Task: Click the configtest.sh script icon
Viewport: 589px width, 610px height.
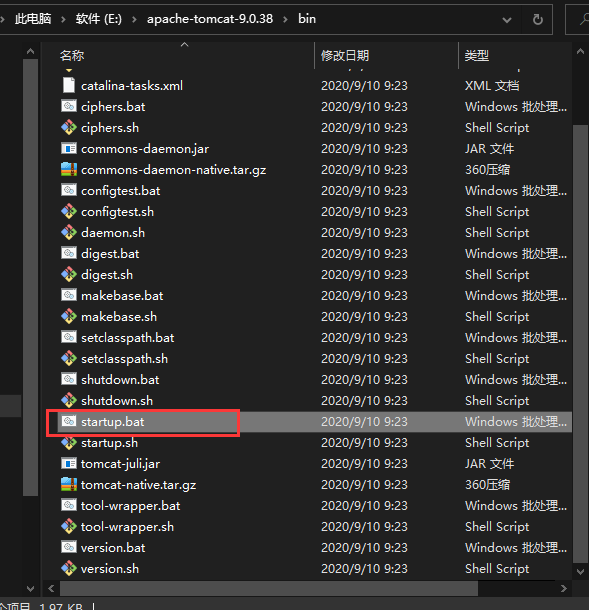Action: [x=69, y=211]
